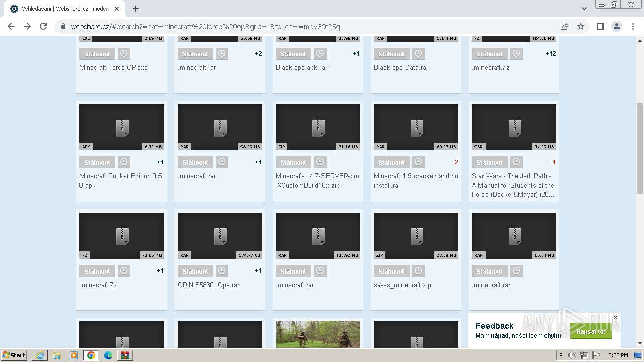This screenshot has width=644, height=362.
Task: Click clock icon next to Minecraft Force OP.exe
Action: coord(124,54)
